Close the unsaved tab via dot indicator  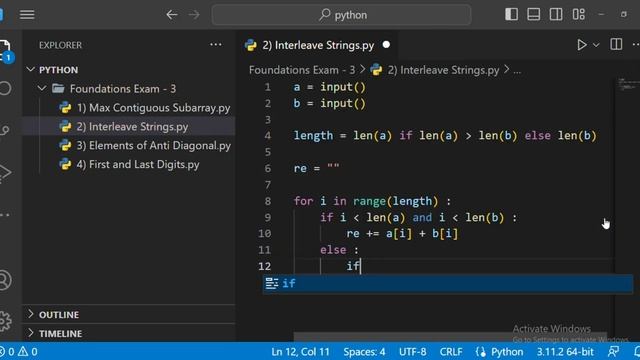coord(386,44)
